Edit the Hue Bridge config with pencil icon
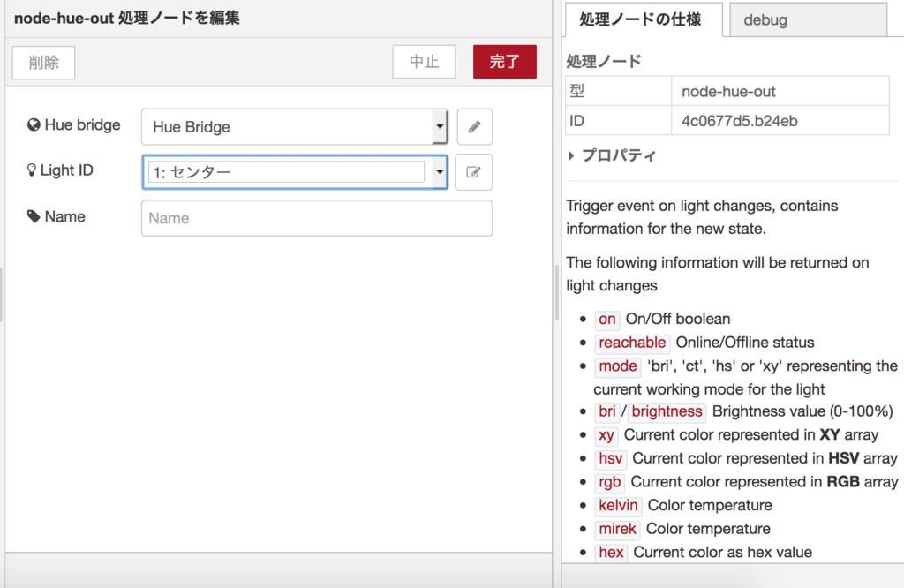The width and height of the screenshot is (904, 588). click(474, 127)
